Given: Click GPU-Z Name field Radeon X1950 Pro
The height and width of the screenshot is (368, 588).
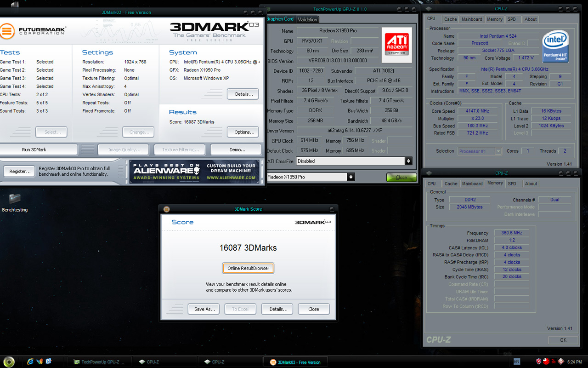Looking at the screenshot, I should point(338,31).
